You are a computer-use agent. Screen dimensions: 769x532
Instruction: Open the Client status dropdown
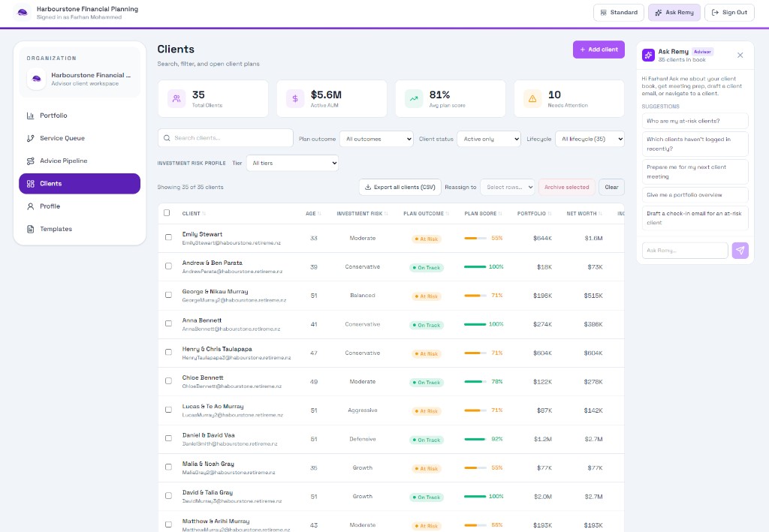click(489, 139)
